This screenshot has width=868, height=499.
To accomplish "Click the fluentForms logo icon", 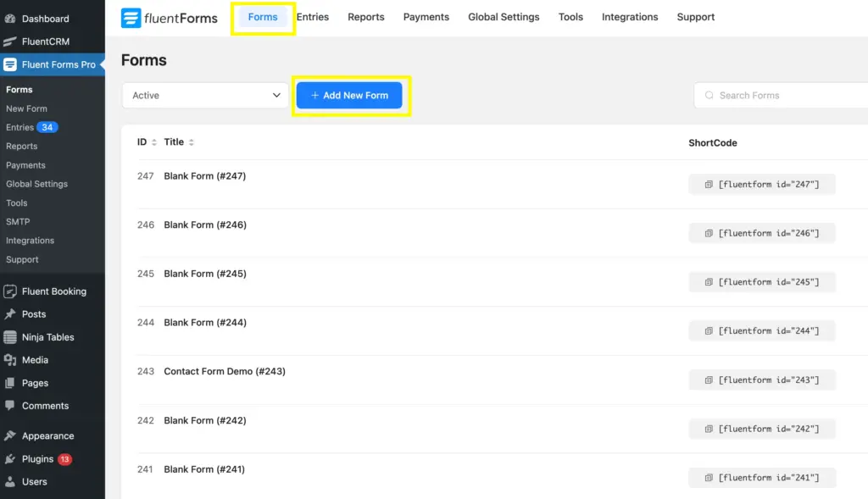I will 131,17.
